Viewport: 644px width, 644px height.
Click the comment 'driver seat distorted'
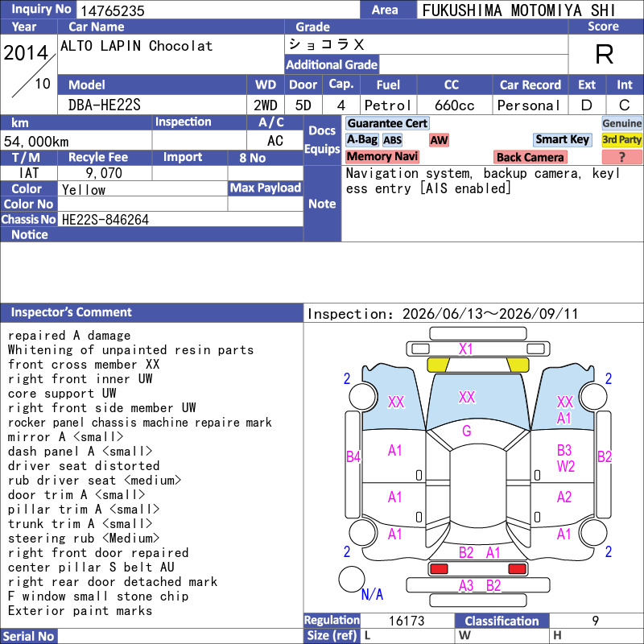coord(84,466)
